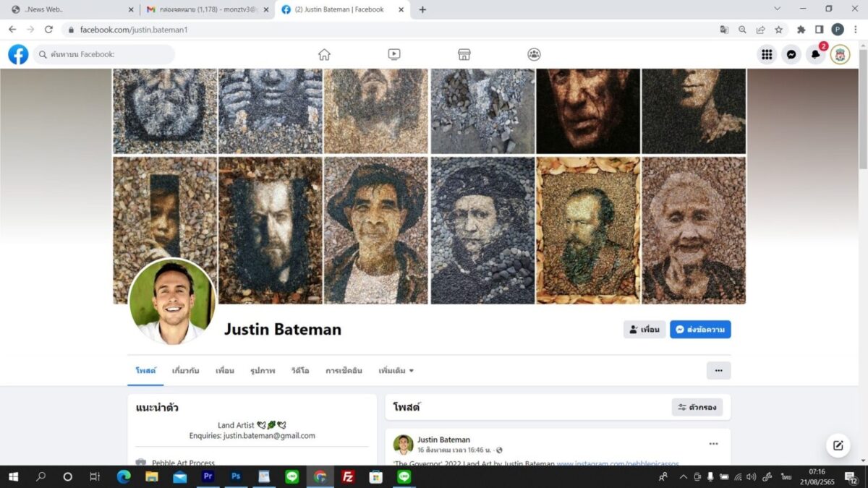Viewport: 868px width, 488px height.
Task: Open Justin Bateman's profile picture
Action: point(172,301)
